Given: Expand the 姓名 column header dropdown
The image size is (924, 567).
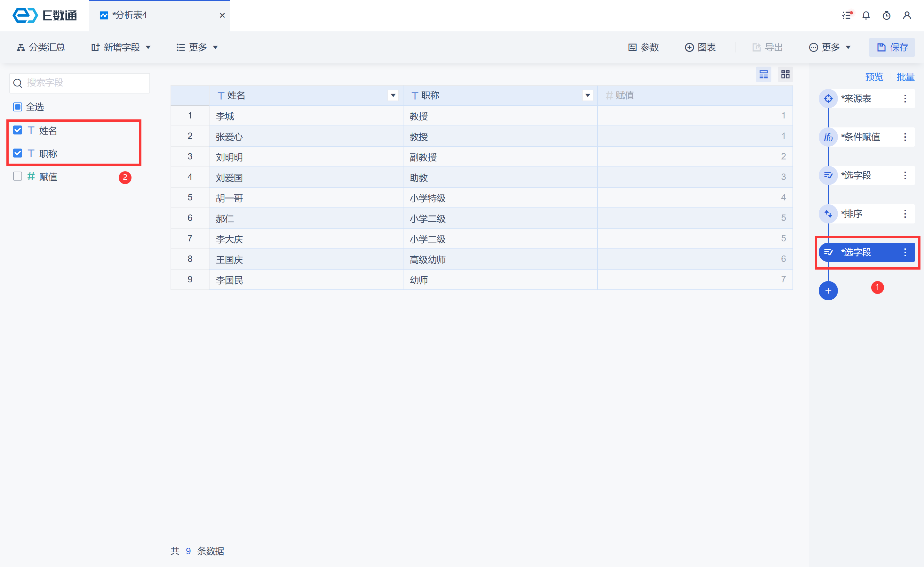Looking at the screenshot, I should 393,96.
